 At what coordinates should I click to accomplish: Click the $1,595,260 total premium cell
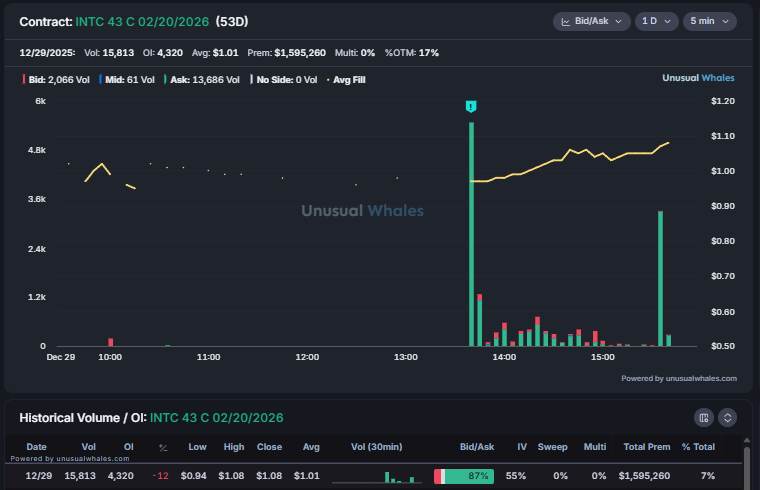pyautogui.click(x=644, y=476)
